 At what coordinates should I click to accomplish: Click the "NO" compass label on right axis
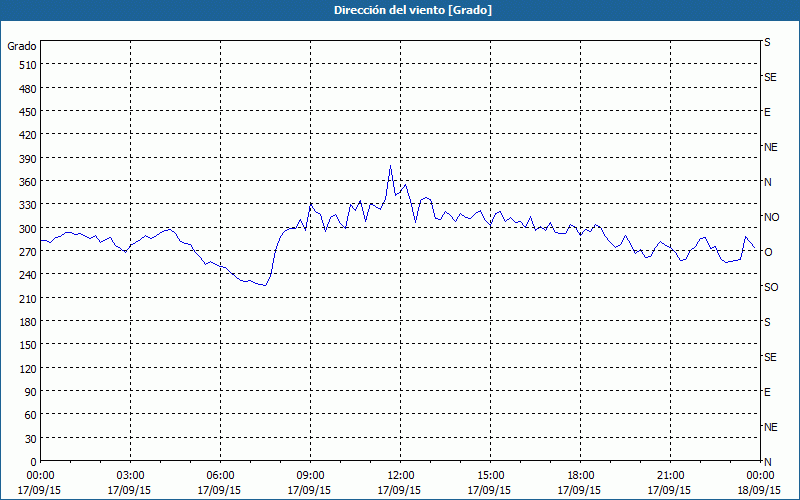click(771, 217)
